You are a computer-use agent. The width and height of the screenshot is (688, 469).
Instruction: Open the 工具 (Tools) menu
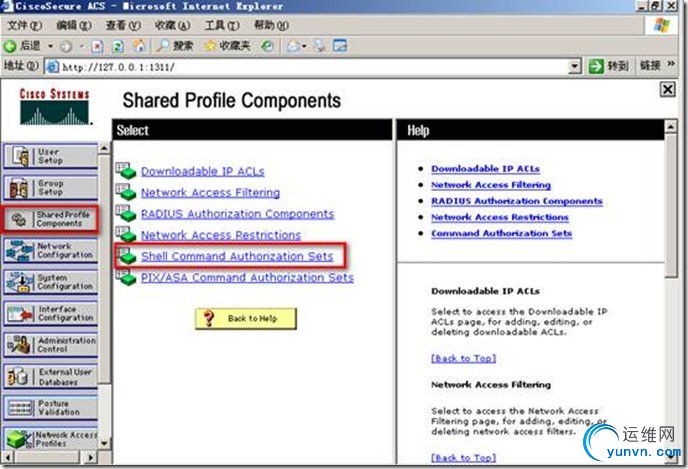click(x=222, y=25)
